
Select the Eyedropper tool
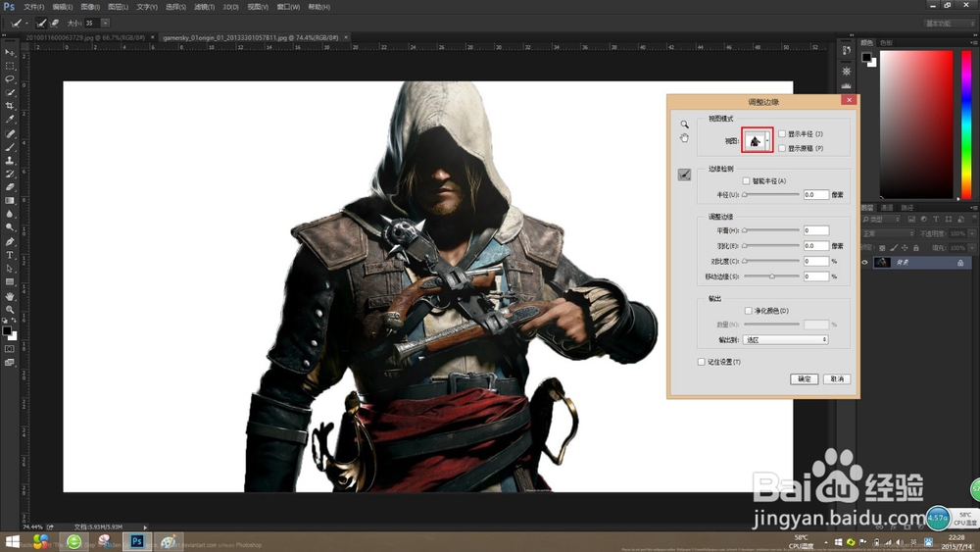tap(10, 120)
